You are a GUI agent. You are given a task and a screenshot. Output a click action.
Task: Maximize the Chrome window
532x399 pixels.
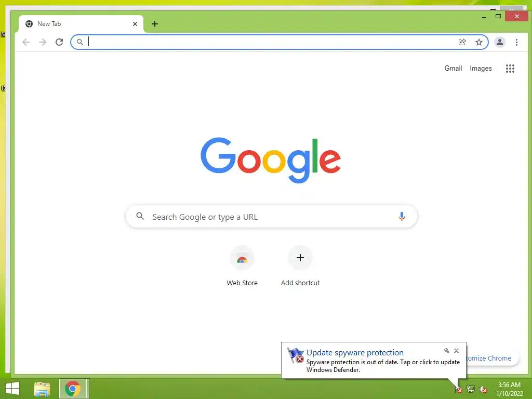click(x=498, y=16)
